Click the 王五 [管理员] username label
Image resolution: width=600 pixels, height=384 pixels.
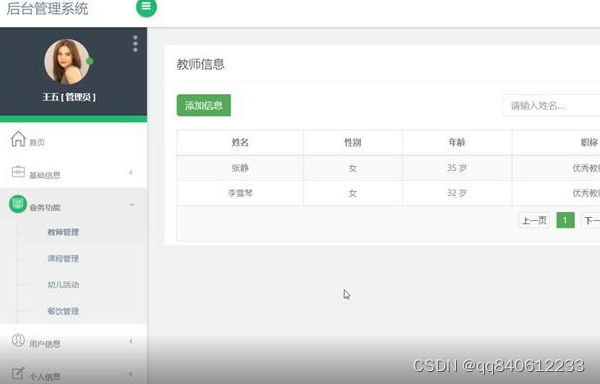coord(68,97)
